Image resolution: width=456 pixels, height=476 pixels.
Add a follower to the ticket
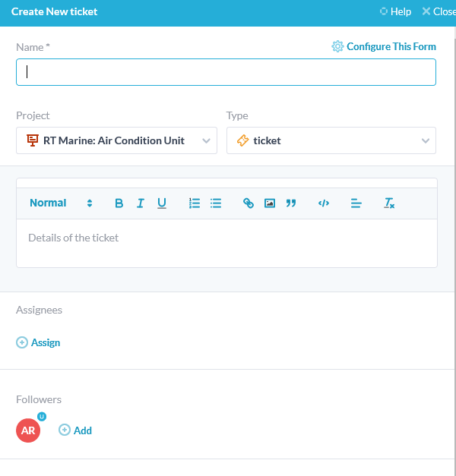[x=75, y=430]
